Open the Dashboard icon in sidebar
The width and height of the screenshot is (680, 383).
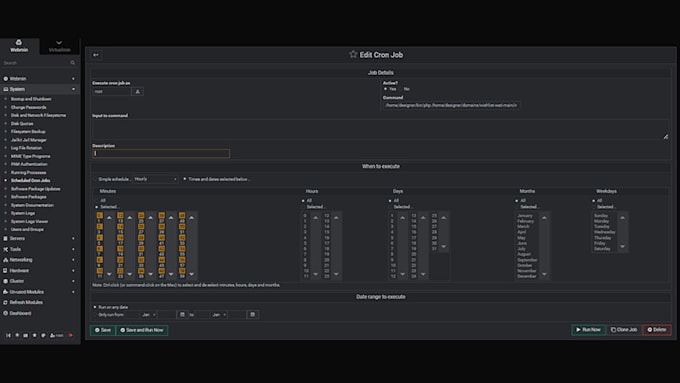click(6, 313)
